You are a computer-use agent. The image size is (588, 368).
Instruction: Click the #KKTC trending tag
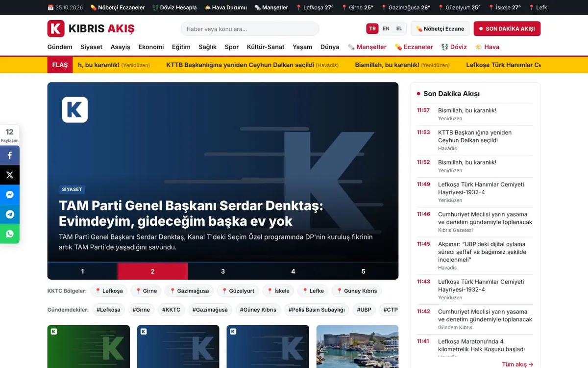point(171,310)
